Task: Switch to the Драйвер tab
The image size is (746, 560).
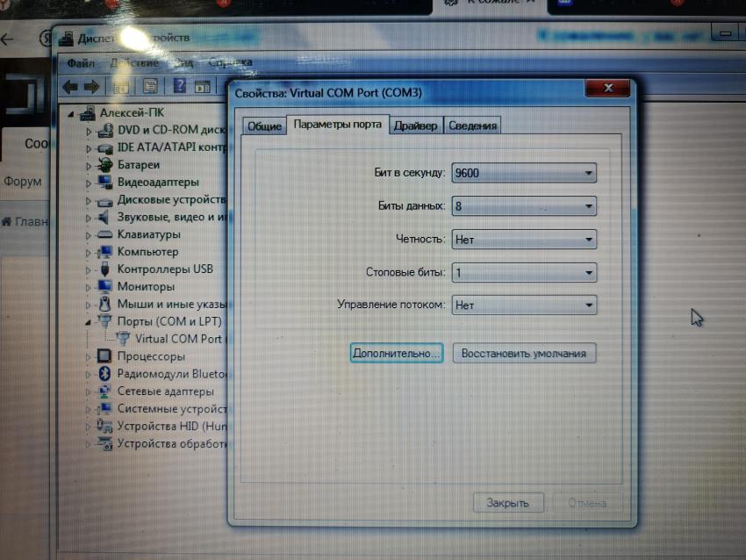Action: coord(415,126)
